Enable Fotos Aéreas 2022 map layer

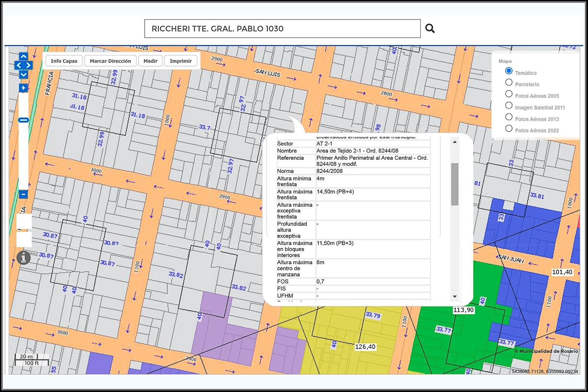tap(509, 128)
